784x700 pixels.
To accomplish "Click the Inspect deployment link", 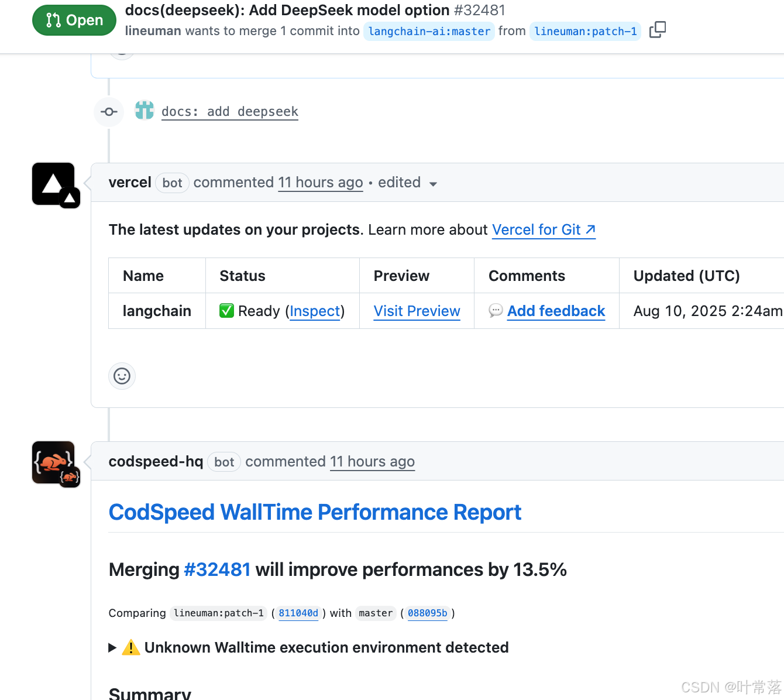I will (315, 311).
